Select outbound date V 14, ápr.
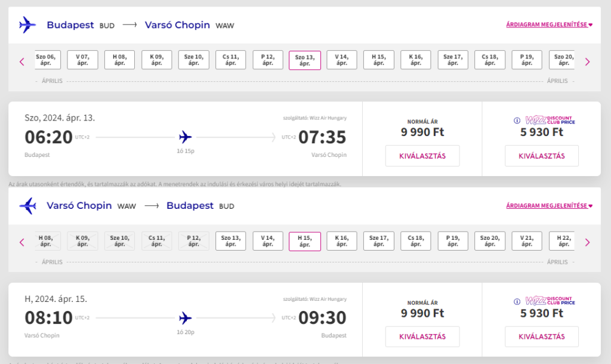Screen dimensions: 611x364 [x=342, y=60]
